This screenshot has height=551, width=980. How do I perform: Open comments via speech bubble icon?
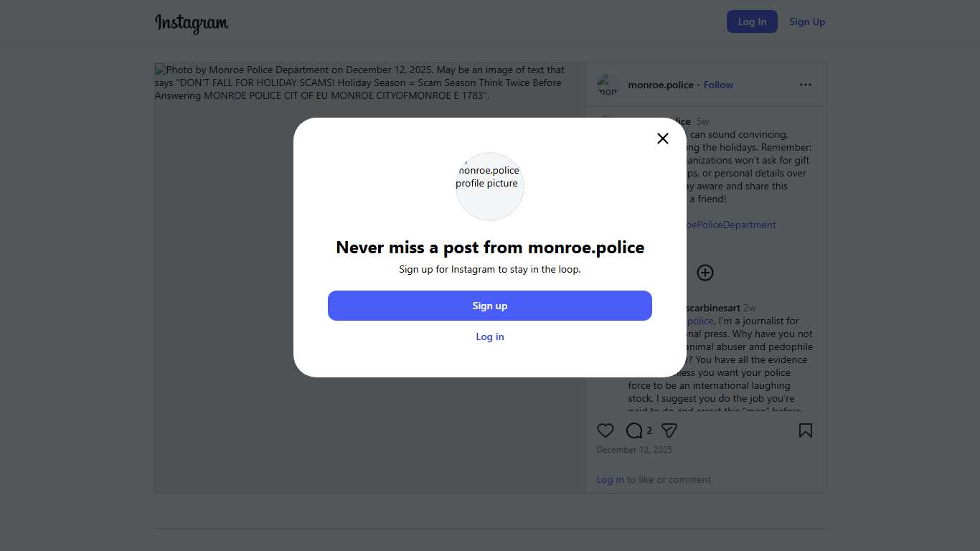[x=634, y=430]
